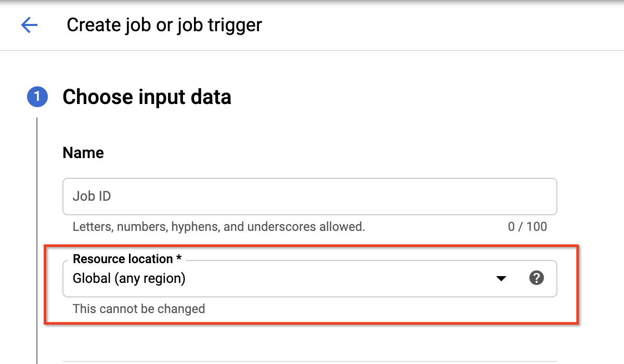The image size is (624, 364).
Task: Expand the Resource location dropdown arrow
Action: coord(501,279)
